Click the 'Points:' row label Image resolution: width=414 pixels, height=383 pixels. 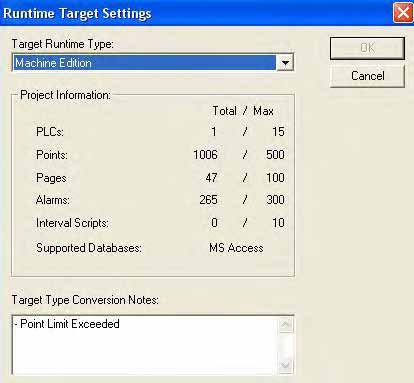[52, 155]
